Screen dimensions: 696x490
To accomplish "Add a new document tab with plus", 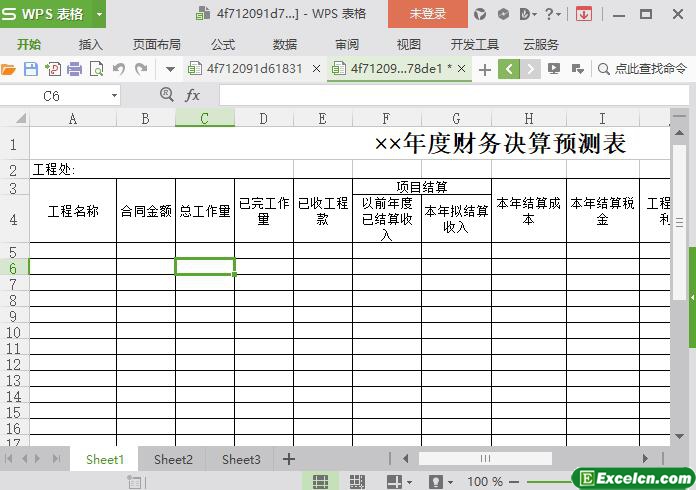I will click(x=485, y=70).
